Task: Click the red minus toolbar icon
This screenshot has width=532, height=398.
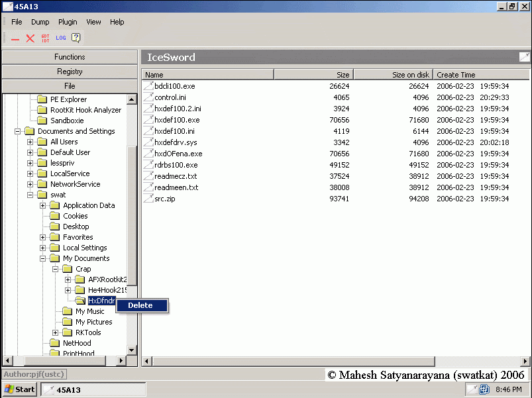Action: (x=15, y=39)
